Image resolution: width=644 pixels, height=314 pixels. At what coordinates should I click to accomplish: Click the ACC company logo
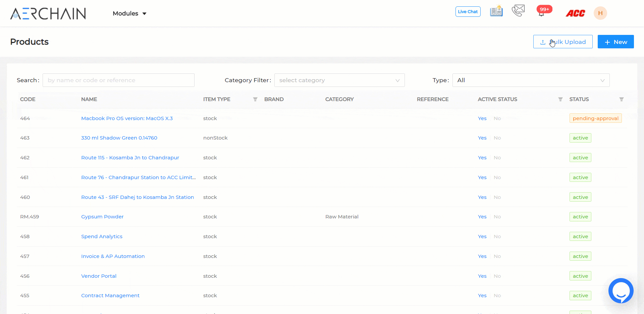(575, 13)
